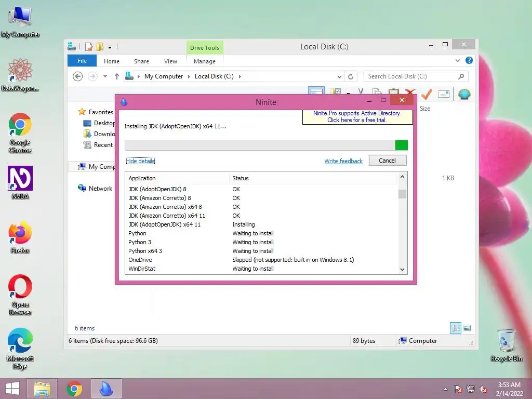This screenshot has width=532, height=399.
Task: Open the View ribbon tab
Action: (x=170, y=61)
